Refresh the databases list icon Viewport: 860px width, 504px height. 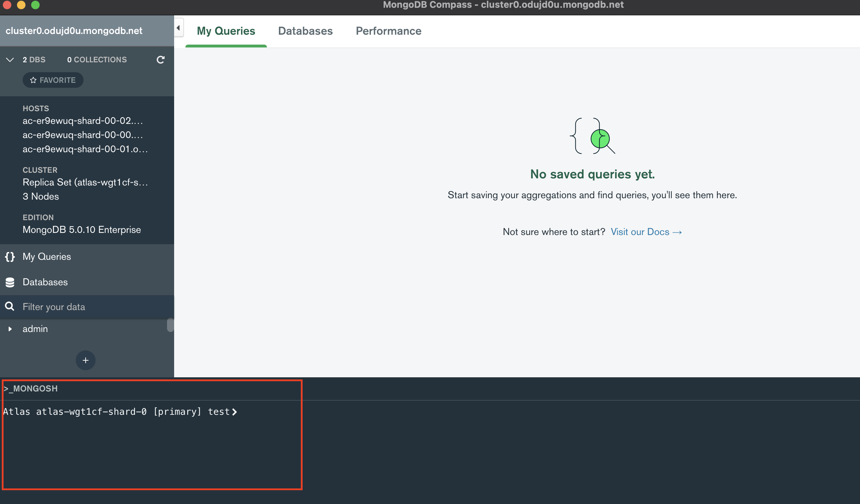[x=160, y=59]
